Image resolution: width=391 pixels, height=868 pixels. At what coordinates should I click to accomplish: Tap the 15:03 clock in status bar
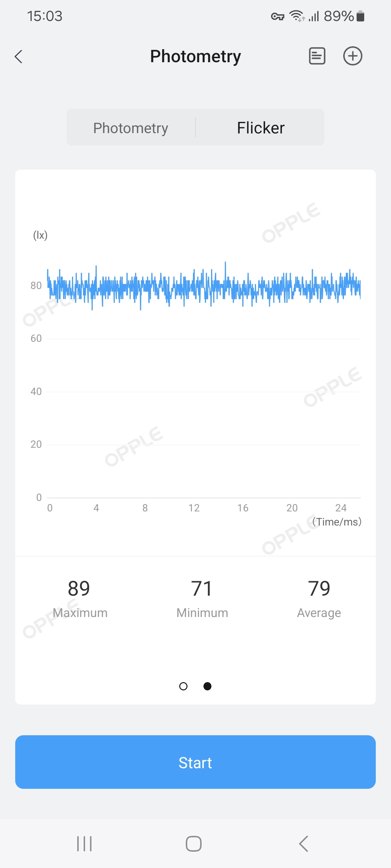(45, 16)
